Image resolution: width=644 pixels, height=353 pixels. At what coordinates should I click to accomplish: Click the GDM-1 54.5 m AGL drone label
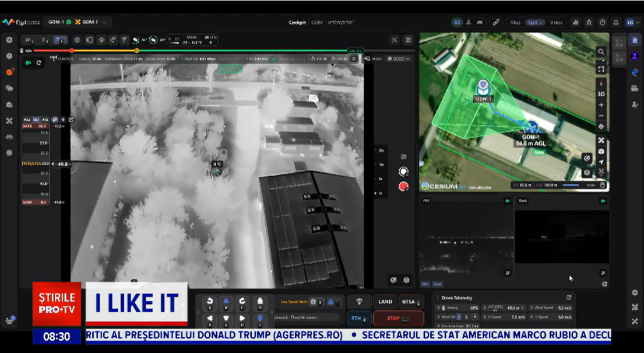click(x=530, y=140)
